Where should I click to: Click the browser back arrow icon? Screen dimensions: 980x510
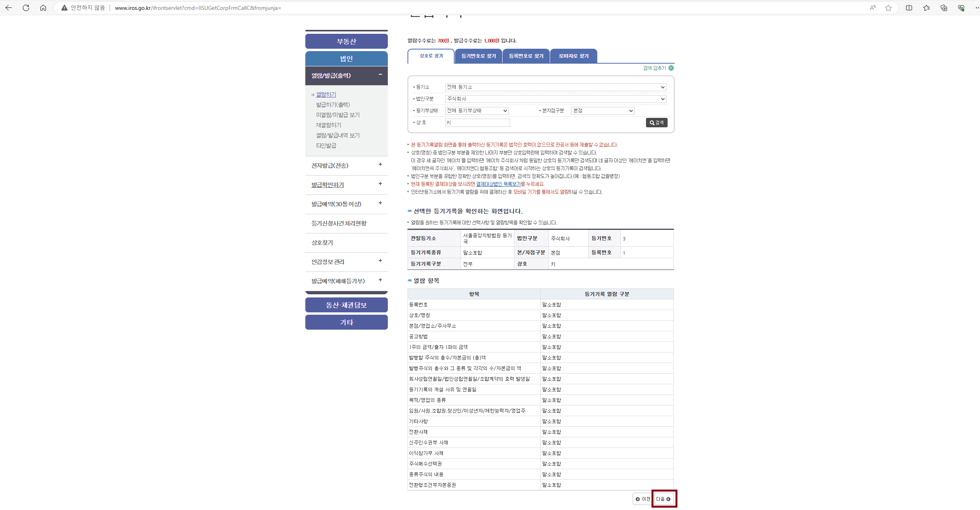tap(9, 8)
